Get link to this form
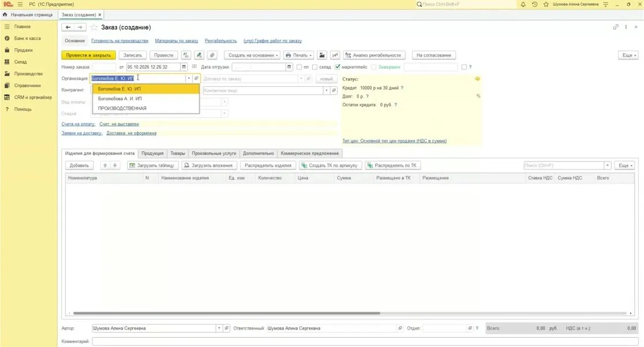Image resolution: width=644 pixels, height=347 pixels. [616, 27]
